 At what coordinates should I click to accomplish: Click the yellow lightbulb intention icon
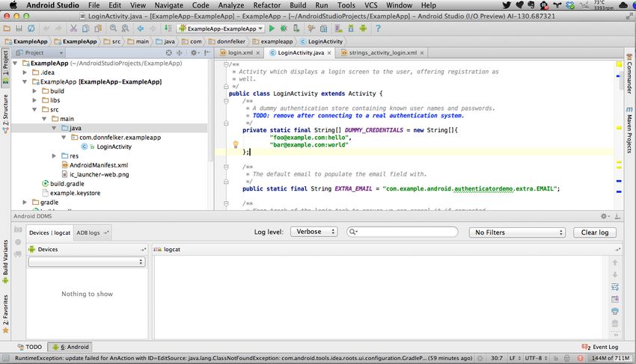(x=236, y=144)
